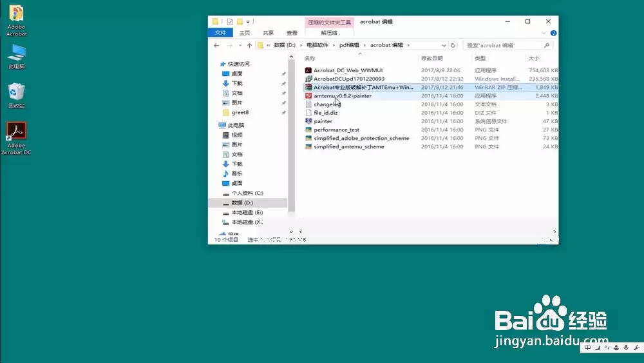This screenshot has width=644, height=363.
Task: Select the 回收站 recycle bin icon
Action: tap(17, 95)
